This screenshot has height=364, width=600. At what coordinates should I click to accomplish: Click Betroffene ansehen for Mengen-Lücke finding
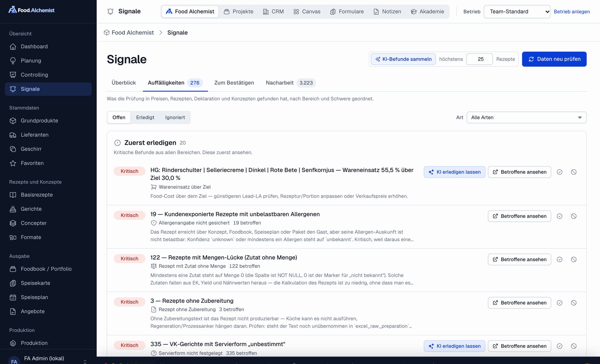click(519, 259)
